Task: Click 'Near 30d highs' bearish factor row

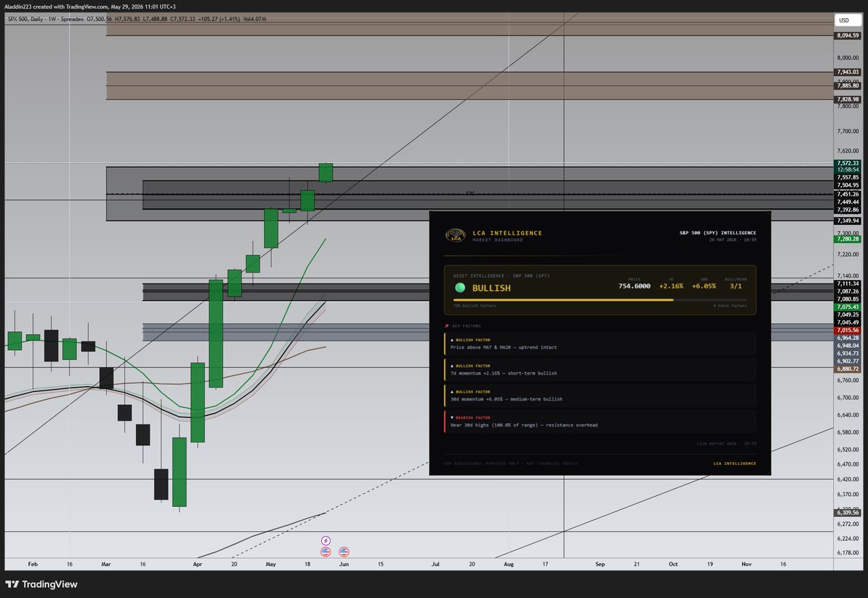Action: point(600,422)
